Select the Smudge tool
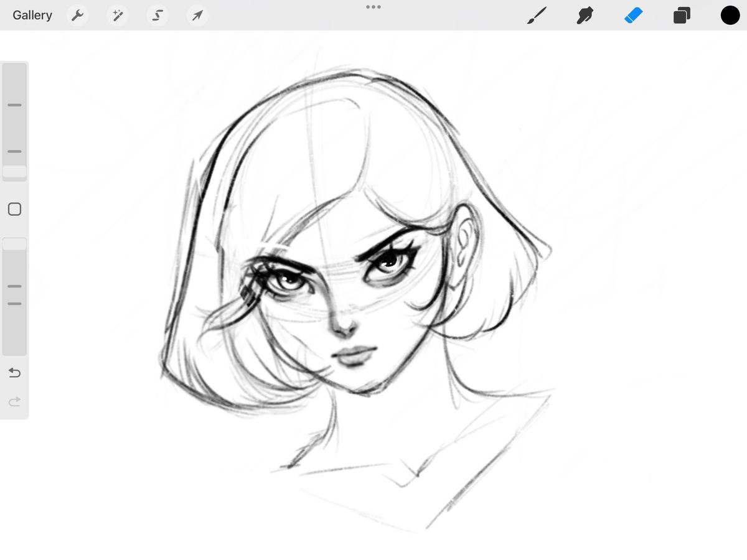 [585, 16]
